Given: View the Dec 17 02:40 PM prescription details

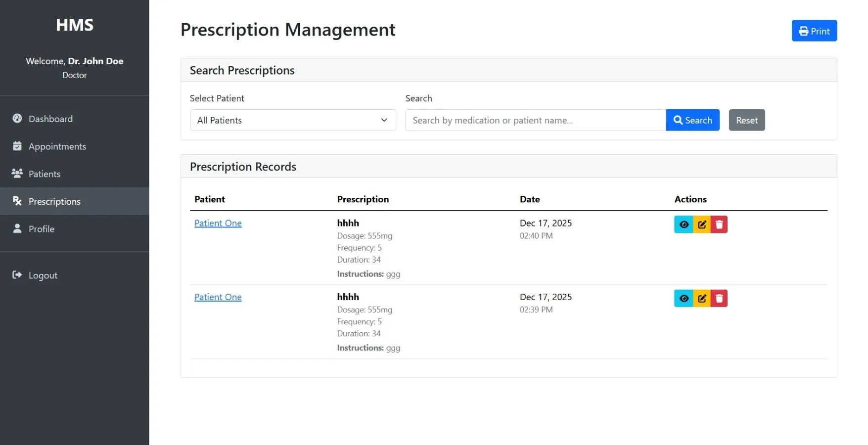Looking at the screenshot, I should click(684, 224).
